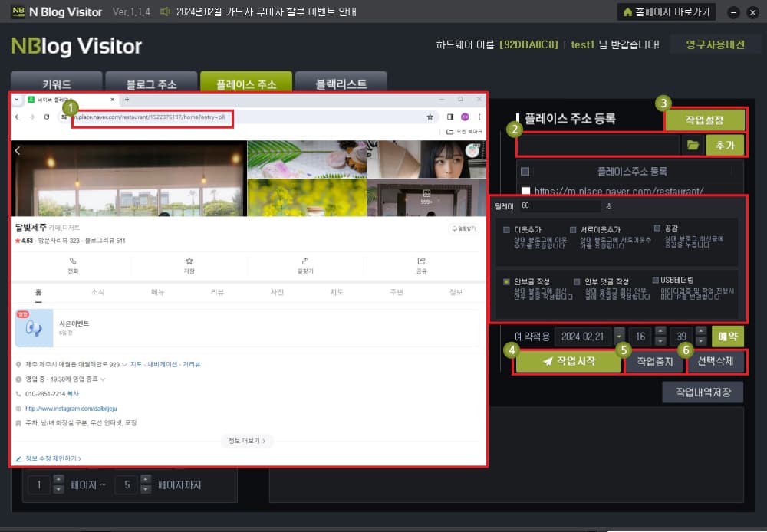The height and width of the screenshot is (532, 767).
Task: Click the site info icon in address bar
Action: pyautogui.click(x=64, y=117)
